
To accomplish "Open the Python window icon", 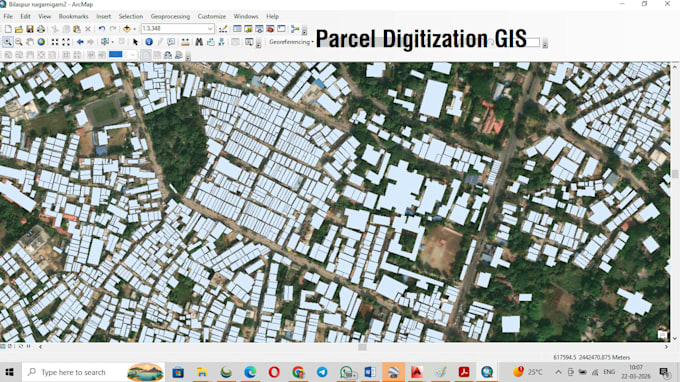I will [x=281, y=29].
